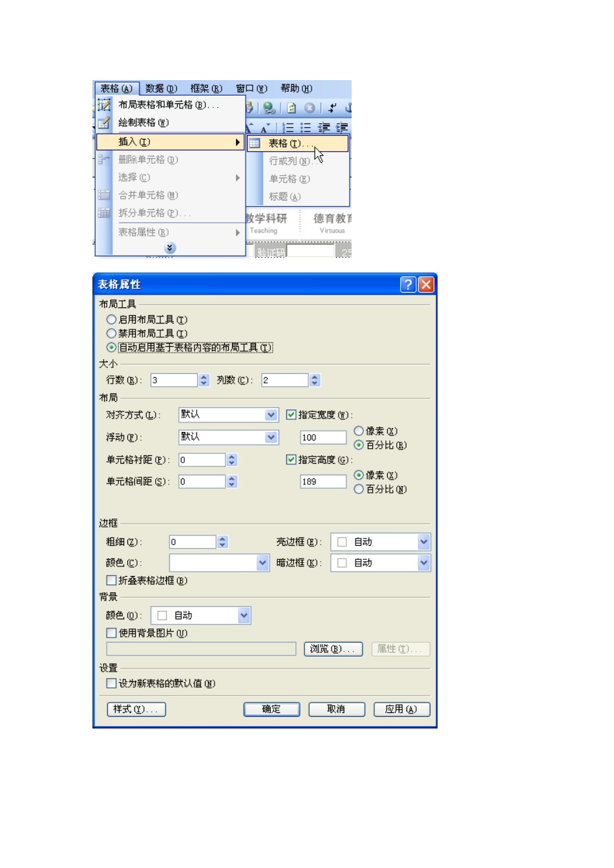This screenshot has height=868, width=614.
Task: Click the bulleted list toolbar icon
Action: 306,127
